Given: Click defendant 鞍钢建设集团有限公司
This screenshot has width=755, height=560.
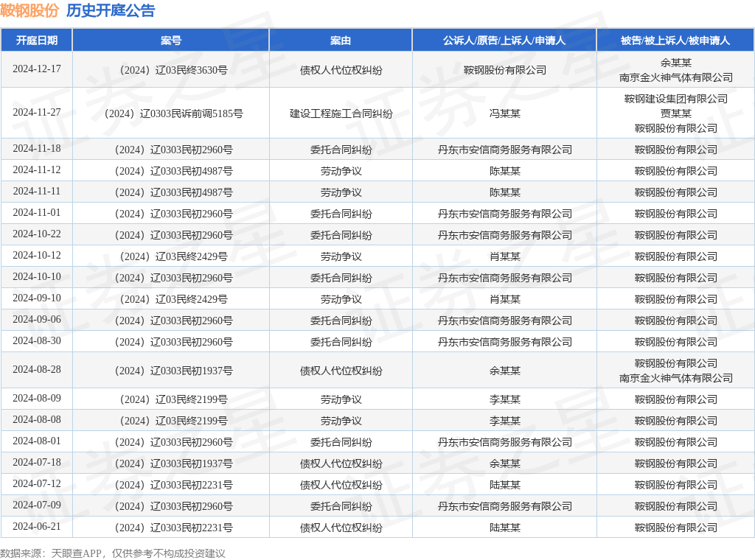Looking at the screenshot, I should tap(675, 99).
